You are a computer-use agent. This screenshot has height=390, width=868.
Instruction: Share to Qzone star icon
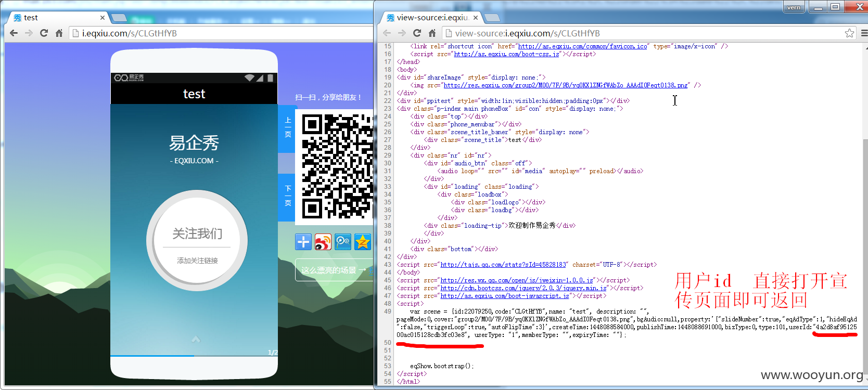pyautogui.click(x=363, y=242)
